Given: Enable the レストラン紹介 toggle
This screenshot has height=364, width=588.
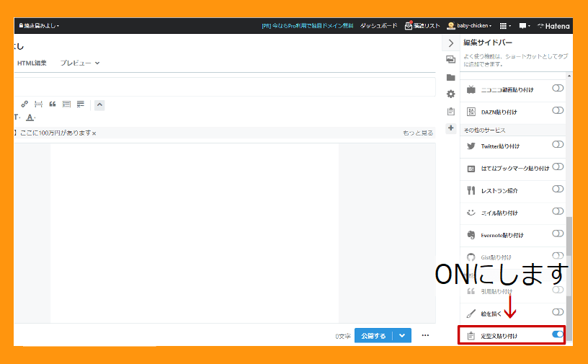Looking at the screenshot, I should point(558,189).
